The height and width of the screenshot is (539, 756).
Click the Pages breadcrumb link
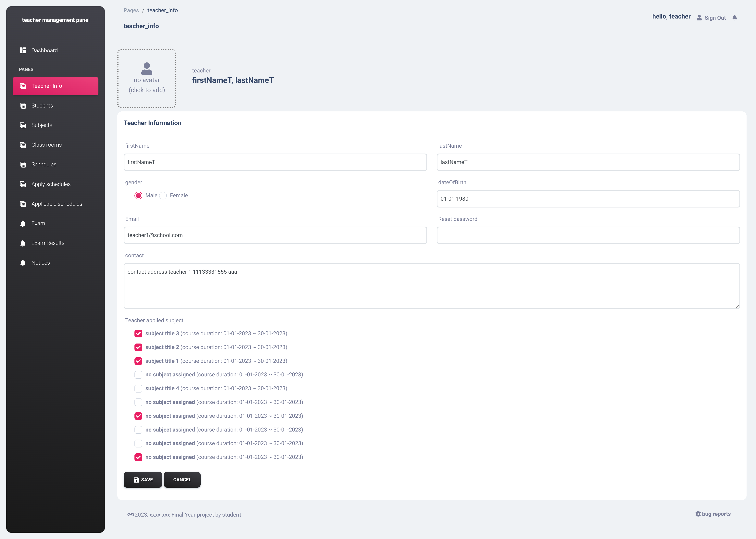coord(131,10)
